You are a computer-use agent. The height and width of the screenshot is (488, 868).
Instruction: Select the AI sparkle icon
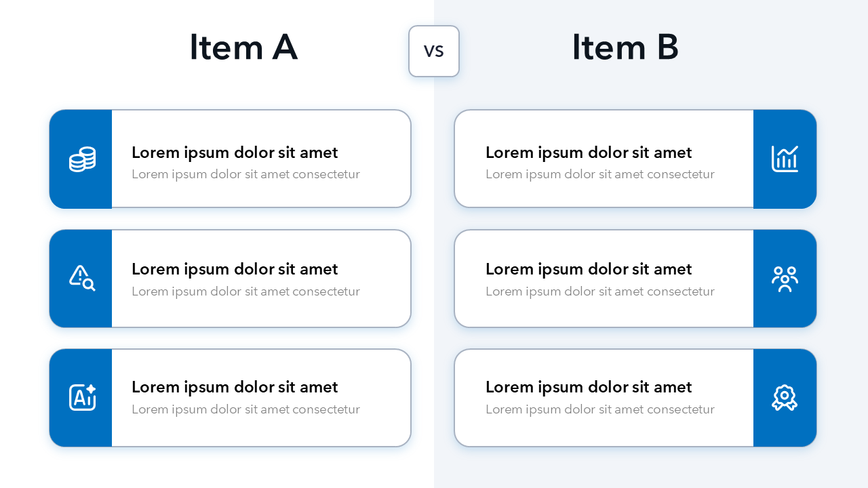(82, 397)
